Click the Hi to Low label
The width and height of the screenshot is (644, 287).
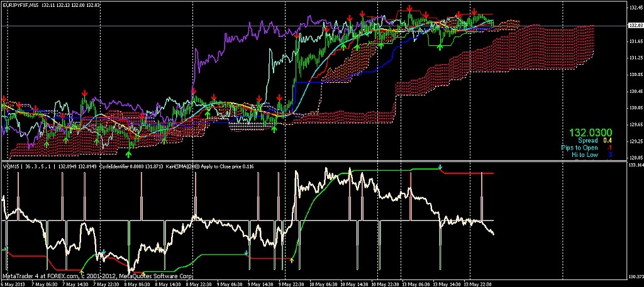pyautogui.click(x=584, y=154)
